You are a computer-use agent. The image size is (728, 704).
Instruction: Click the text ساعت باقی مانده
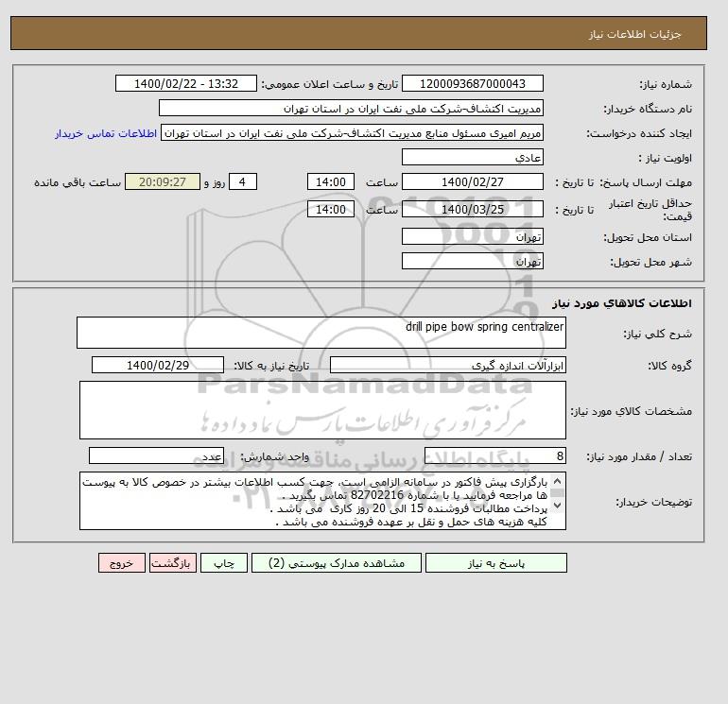pyautogui.click(x=78, y=182)
